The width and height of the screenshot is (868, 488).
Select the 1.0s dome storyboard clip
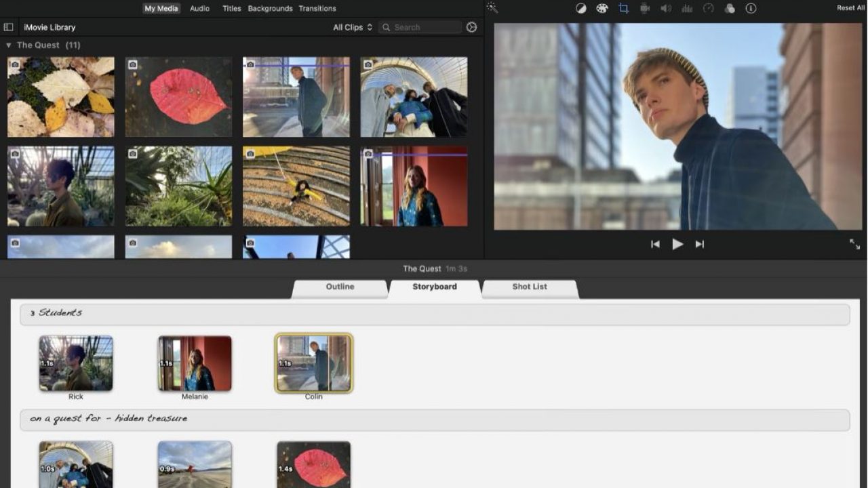click(76, 465)
